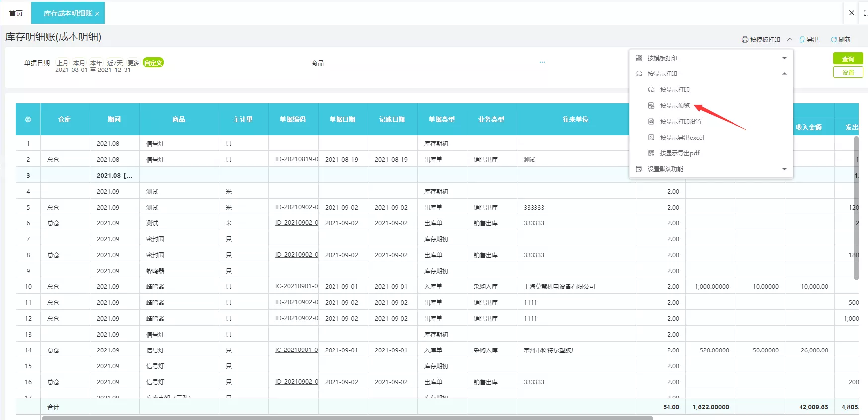The width and height of the screenshot is (868, 420).
Task: Click the printer icon beside 按模板打印 toolbar
Action: [745, 40]
